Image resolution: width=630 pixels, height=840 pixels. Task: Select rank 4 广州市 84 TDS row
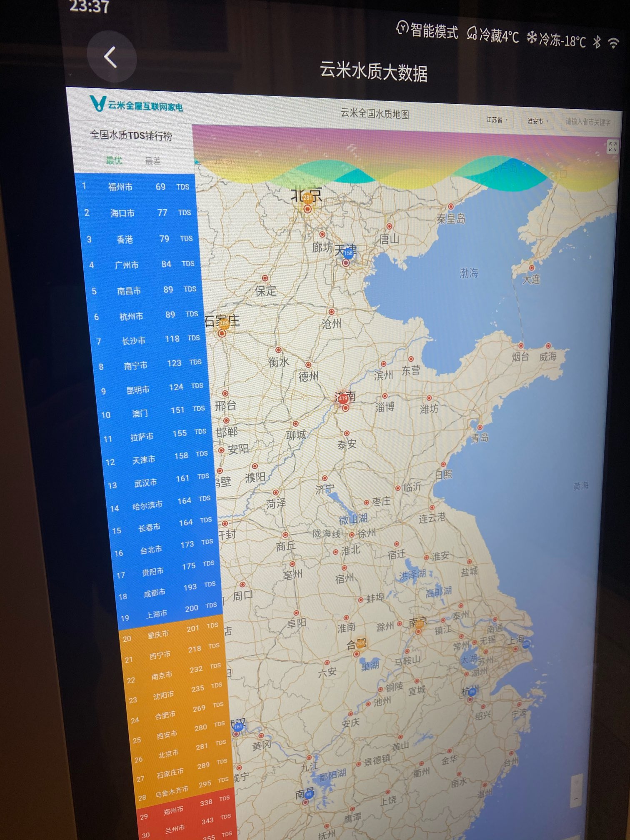pyautogui.click(x=142, y=265)
